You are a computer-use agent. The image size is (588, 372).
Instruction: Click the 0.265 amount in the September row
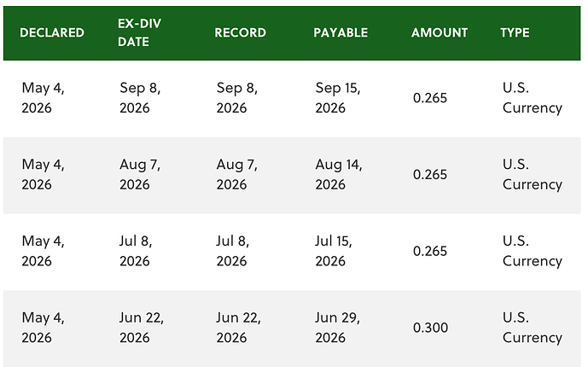coord(430,98)
